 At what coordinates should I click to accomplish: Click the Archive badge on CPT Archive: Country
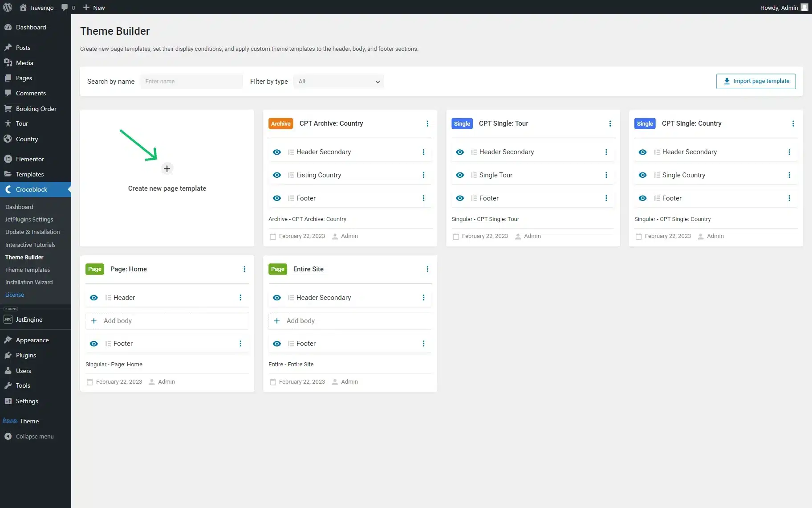281,123
